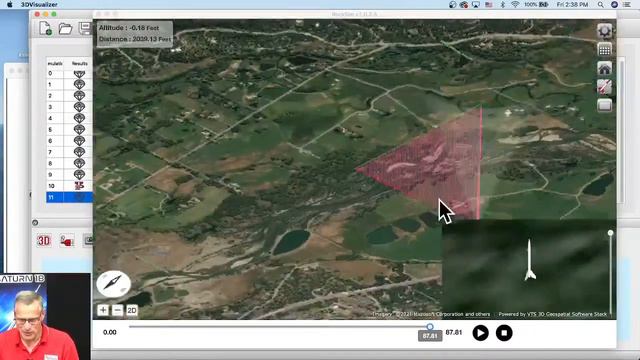640x360 pixels.
Task: Stop the flight animation
Action: click(504, 333)
